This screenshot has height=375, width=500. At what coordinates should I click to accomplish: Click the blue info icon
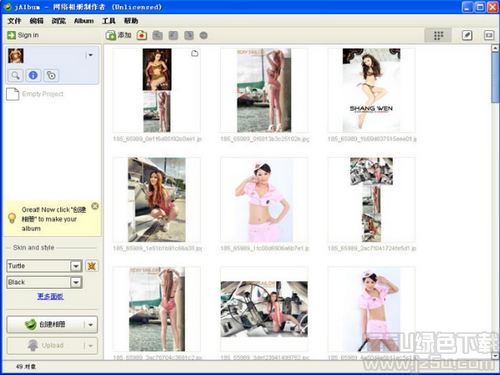pyautogui.click(x=33, y=75)
